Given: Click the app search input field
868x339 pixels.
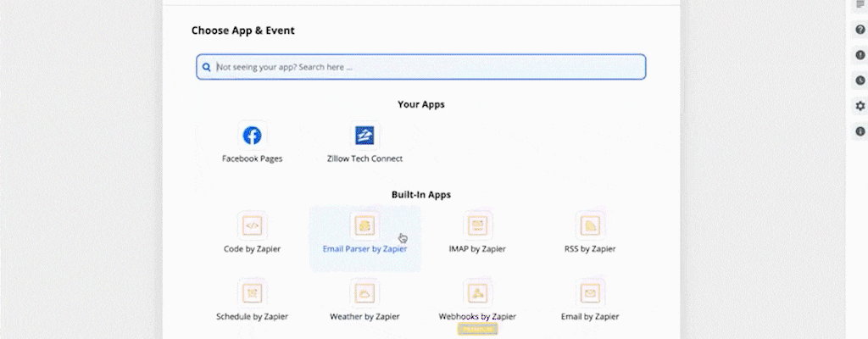Looking at the screenshot, I should tap(420, 67).
